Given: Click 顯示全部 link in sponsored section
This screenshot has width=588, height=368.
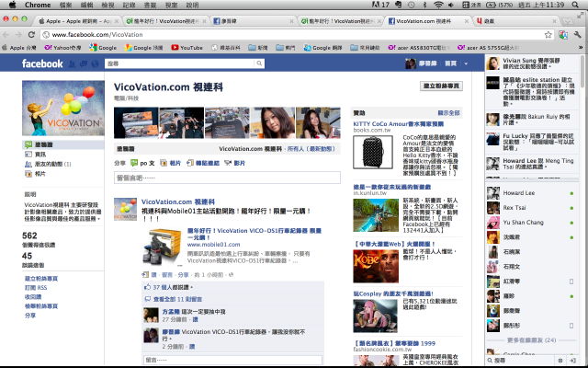Looking at the screenshot, I should point(448,113).
